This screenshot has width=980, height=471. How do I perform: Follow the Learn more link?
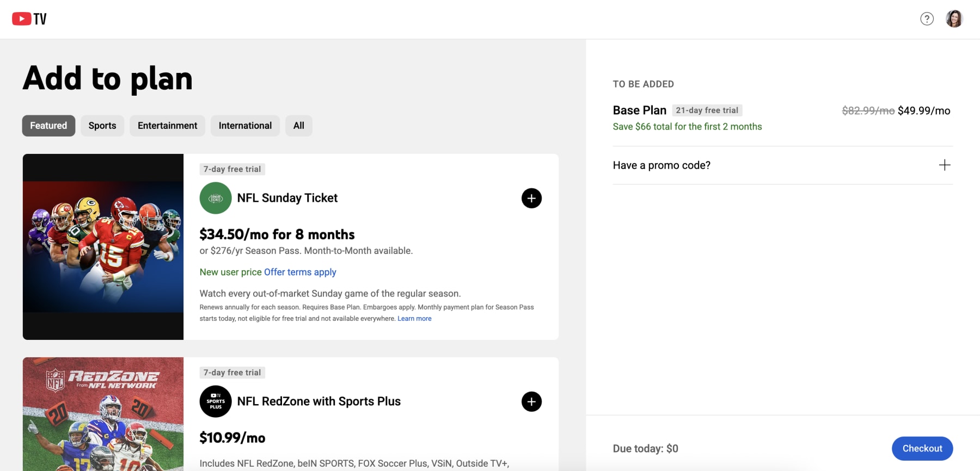click(414, 319)
